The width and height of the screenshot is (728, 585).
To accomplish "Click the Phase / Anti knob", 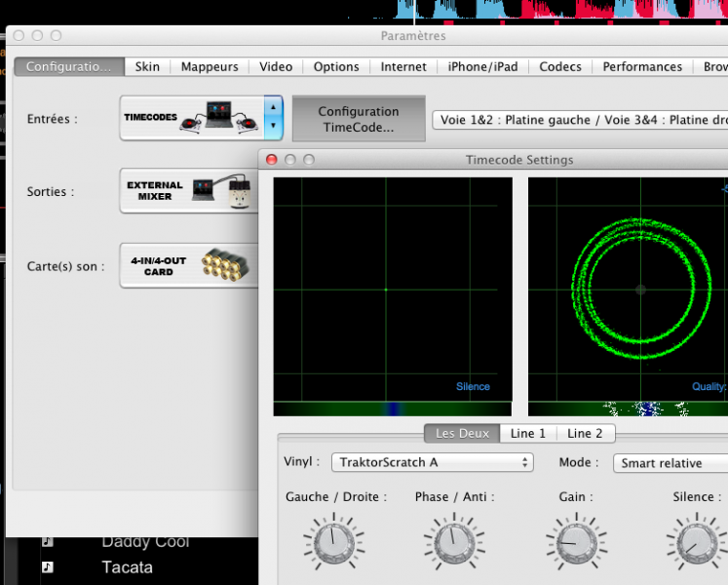I will click(454, 541).
